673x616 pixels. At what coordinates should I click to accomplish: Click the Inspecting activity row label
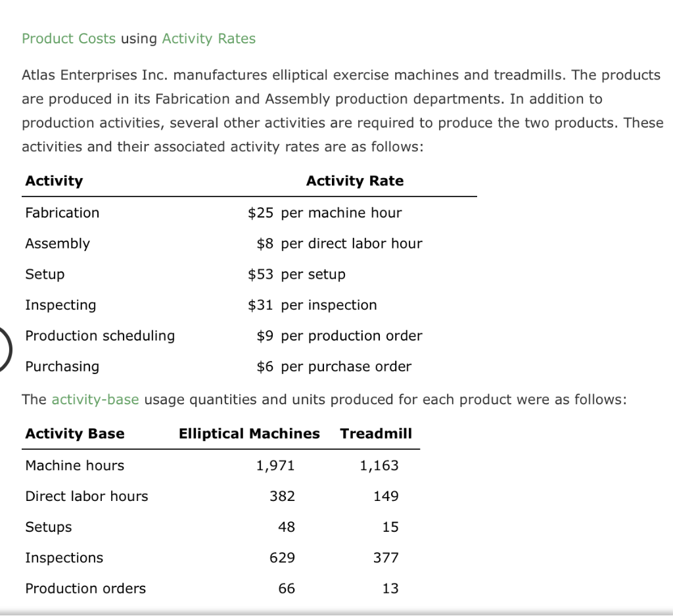[60, 305]
